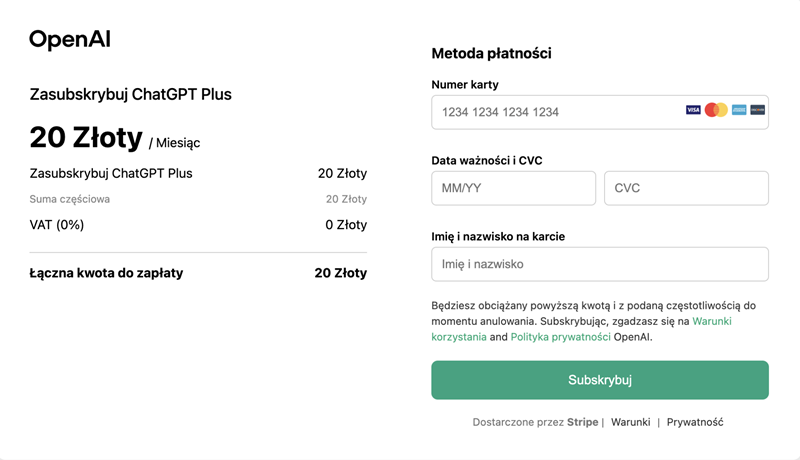Open the Polityka prywatności link

[x=560, y=337]
